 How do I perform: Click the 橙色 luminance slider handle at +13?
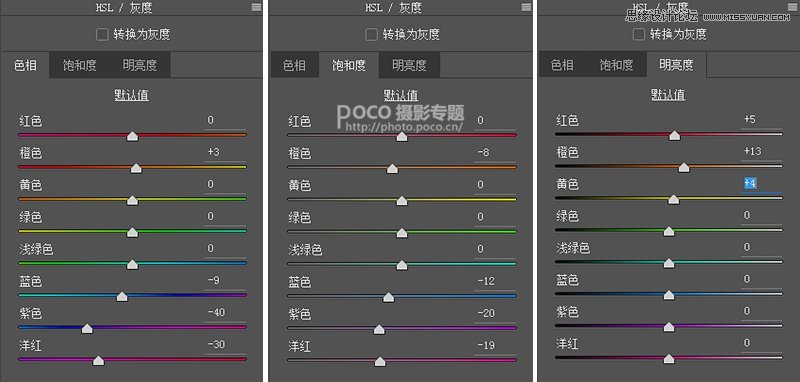click(684, 167)
